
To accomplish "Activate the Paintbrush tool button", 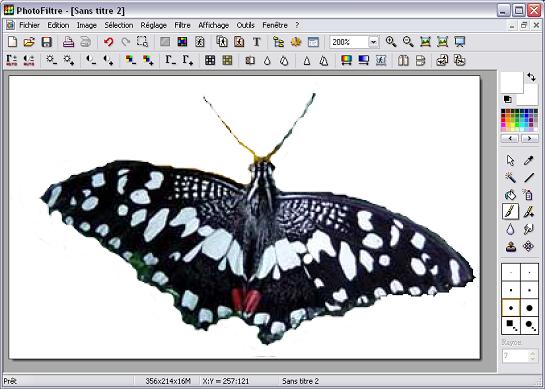I will pos(510,212).
